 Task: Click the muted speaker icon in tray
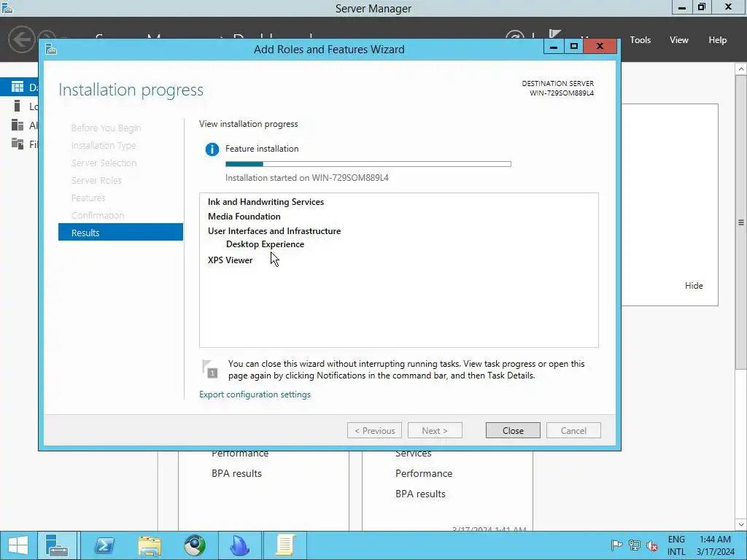coord(651,545)
